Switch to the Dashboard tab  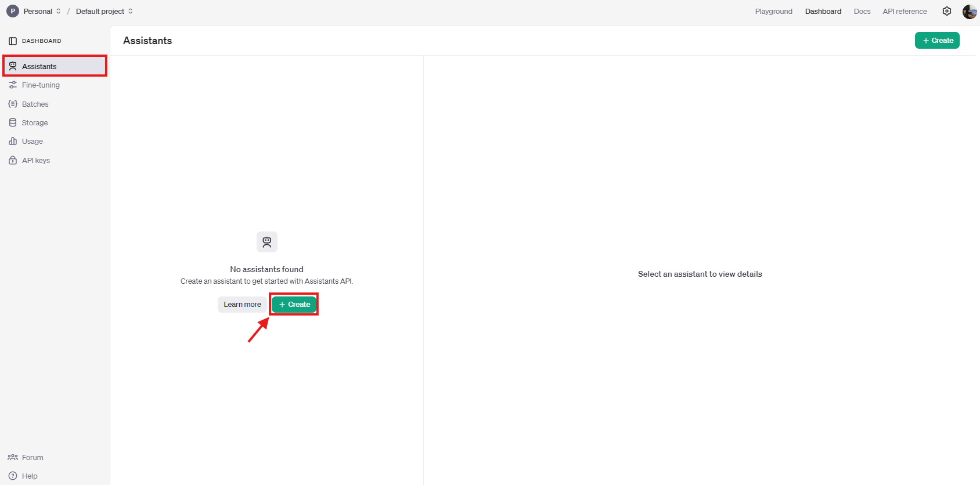[823, 12]
